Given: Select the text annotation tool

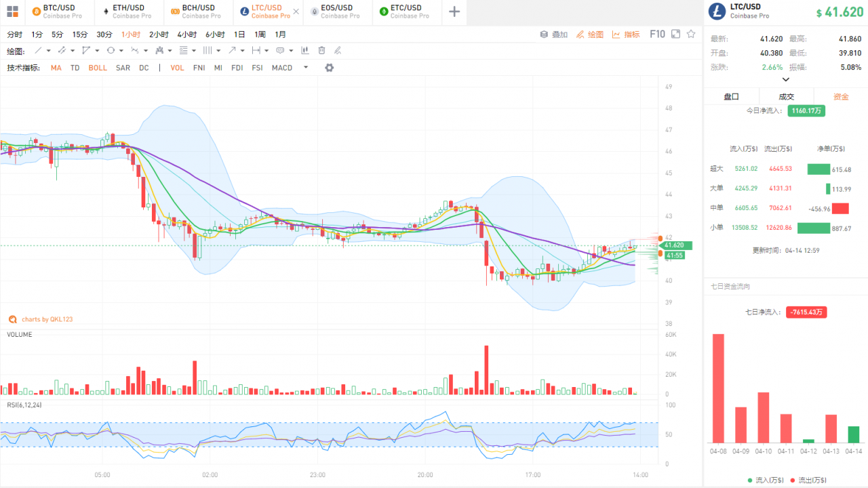Looking at the screenshot, I should pyautogui.click(x=280, y=50).
